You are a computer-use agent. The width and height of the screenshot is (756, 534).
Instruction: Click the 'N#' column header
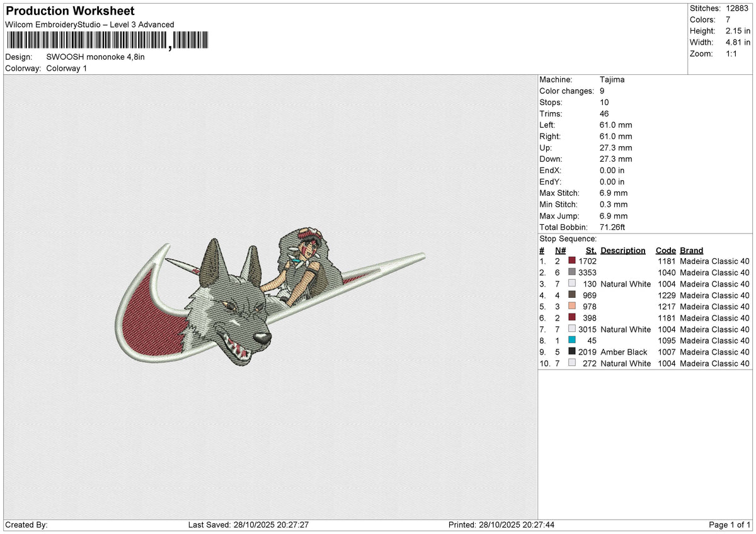tap(561, 250)
